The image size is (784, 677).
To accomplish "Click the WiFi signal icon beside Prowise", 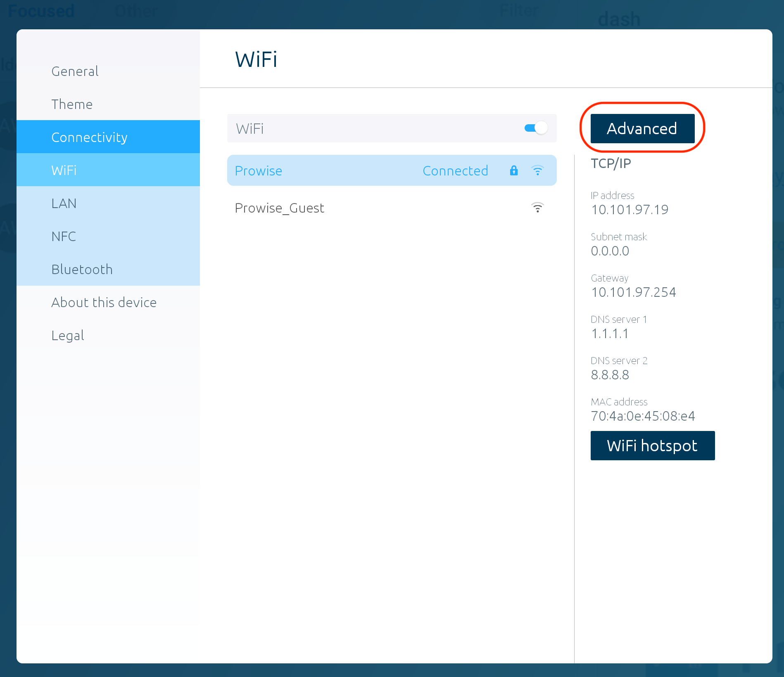I will point(538,170).
